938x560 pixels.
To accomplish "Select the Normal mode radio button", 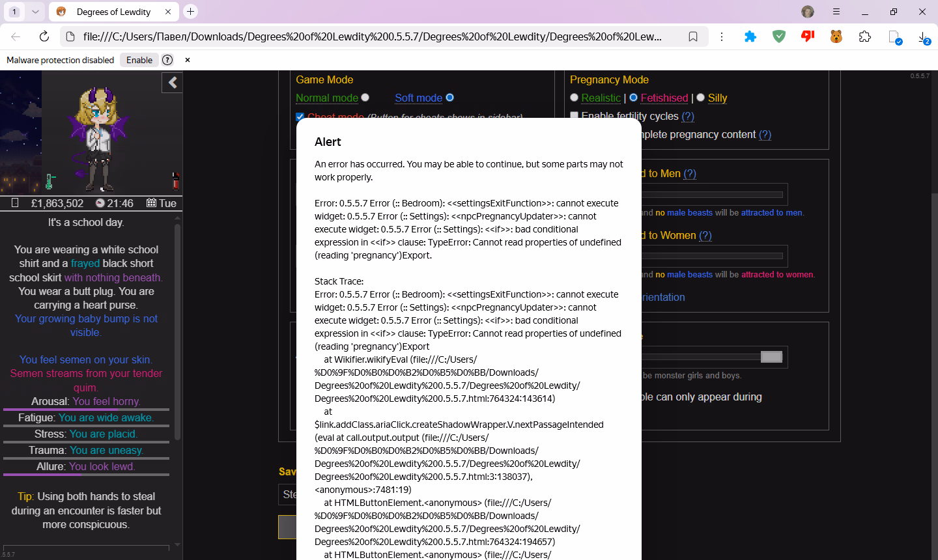I will 365,98.
